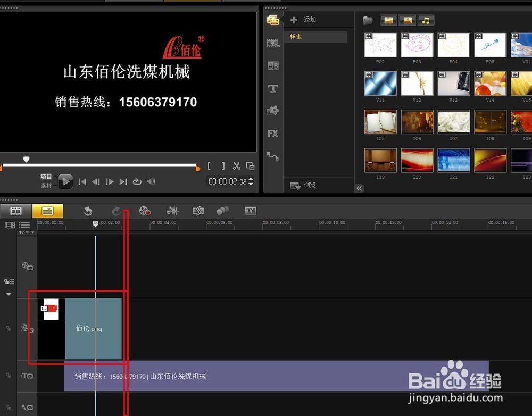
Task: Expand ripple editing options arrow
Action: point(9,294)
